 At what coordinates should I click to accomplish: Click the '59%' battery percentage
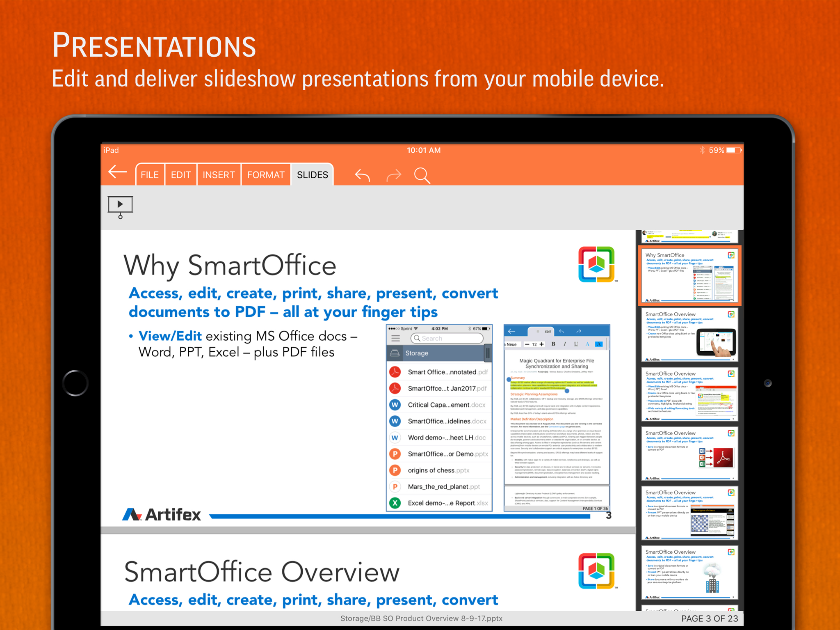point(716,150)
